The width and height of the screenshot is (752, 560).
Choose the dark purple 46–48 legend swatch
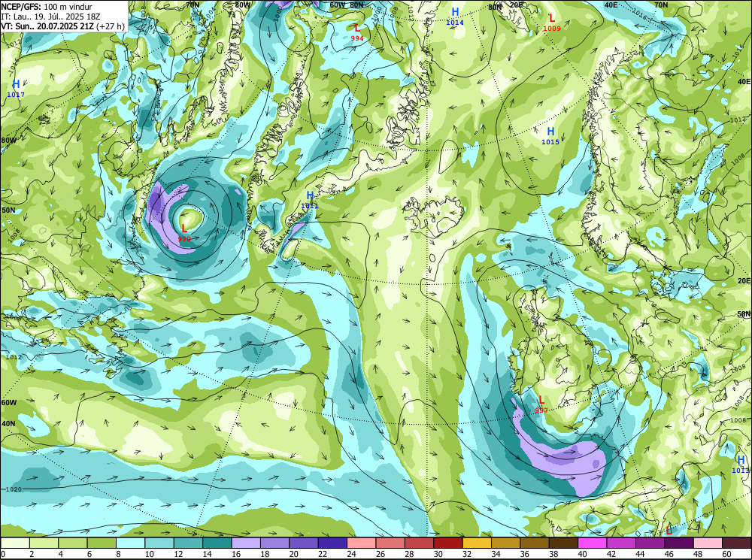(678, 543)
